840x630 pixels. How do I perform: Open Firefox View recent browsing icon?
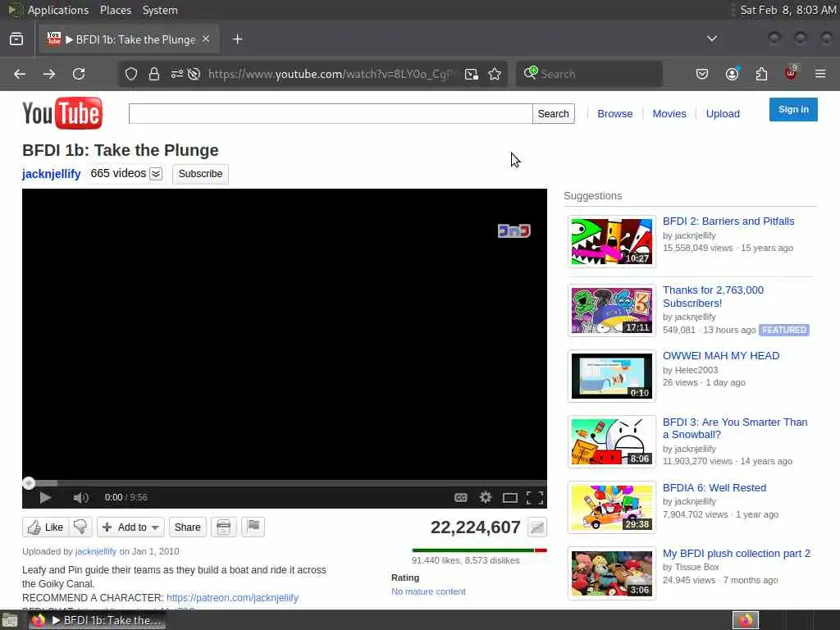[x=16, y=39]
